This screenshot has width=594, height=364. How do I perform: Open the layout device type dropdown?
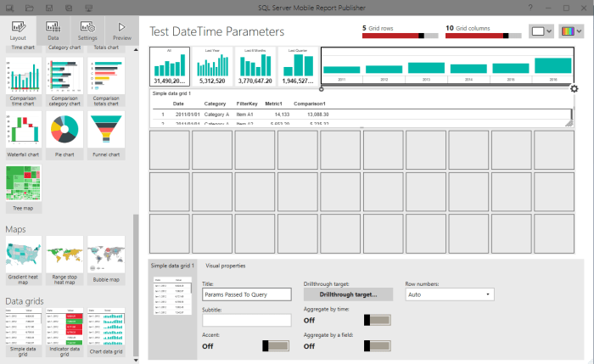point(541,31)
